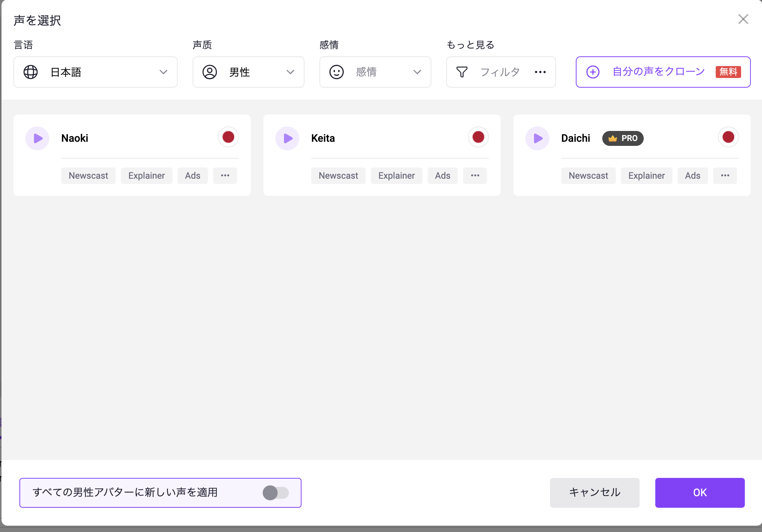Select the Newscast tag on Naoki's card

coord(88,175)
